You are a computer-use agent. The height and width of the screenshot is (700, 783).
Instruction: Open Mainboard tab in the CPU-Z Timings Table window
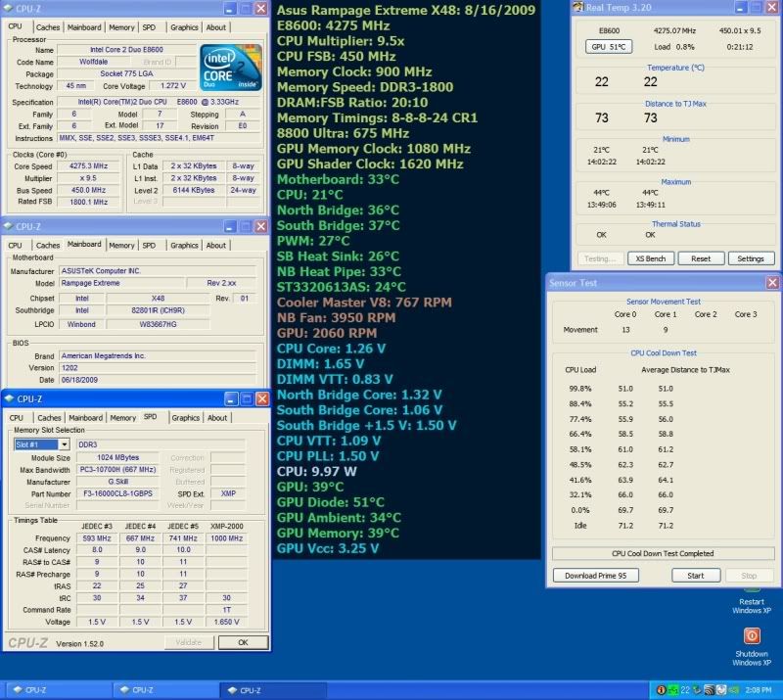click(85, 418)
